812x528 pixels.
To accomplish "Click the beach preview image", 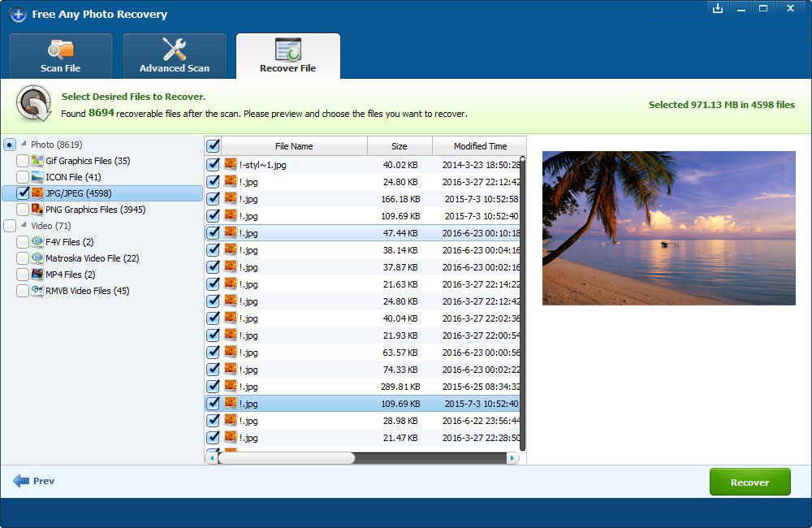I will [668, 227].
